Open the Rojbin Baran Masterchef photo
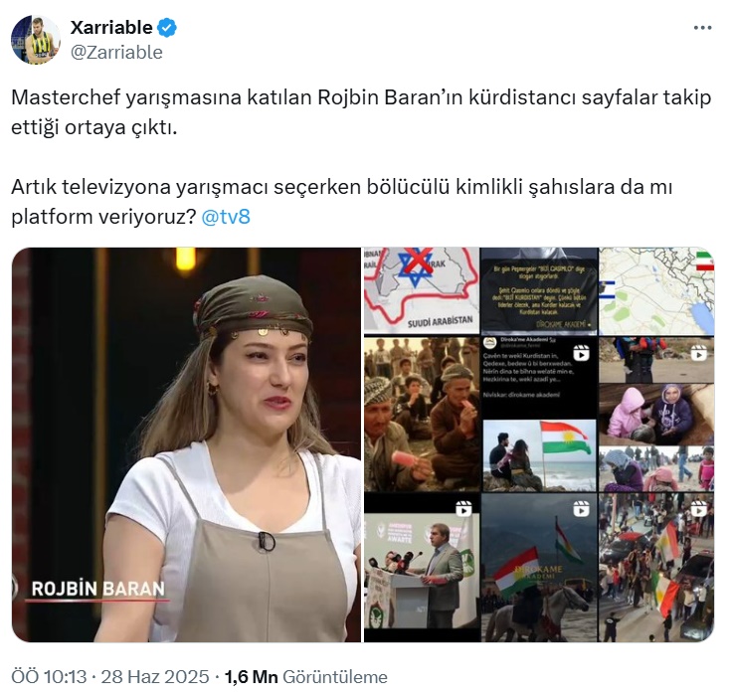Image resolution: width=730 pixels, height=700 pixels. click(186, 444)
